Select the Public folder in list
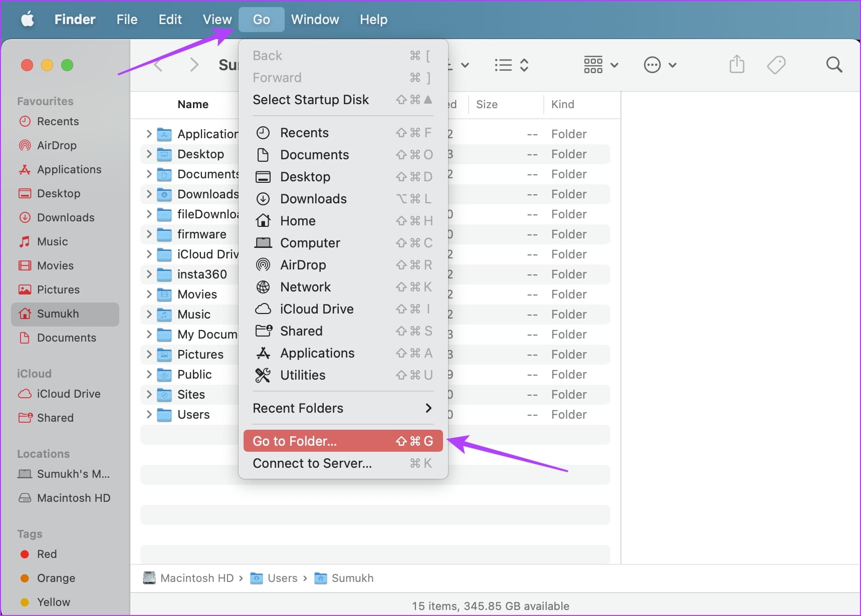 tap(194, 374)
